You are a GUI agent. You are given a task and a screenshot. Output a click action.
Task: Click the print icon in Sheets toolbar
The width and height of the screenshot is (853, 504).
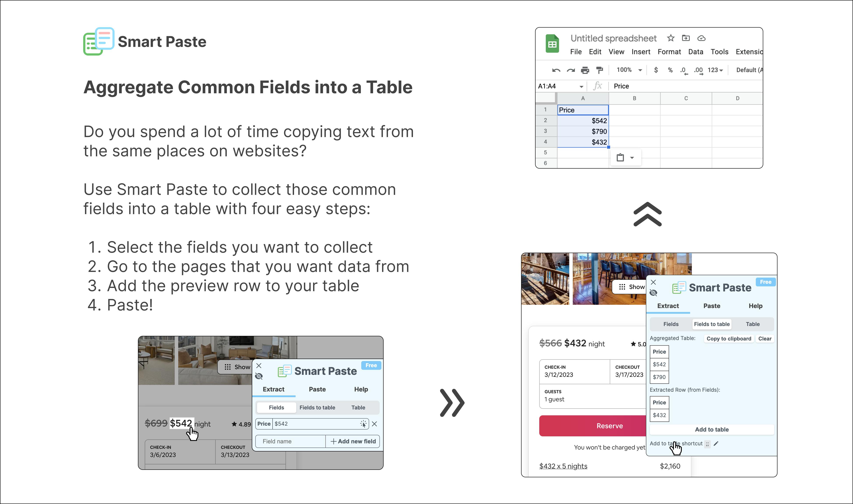click(585, 70)
